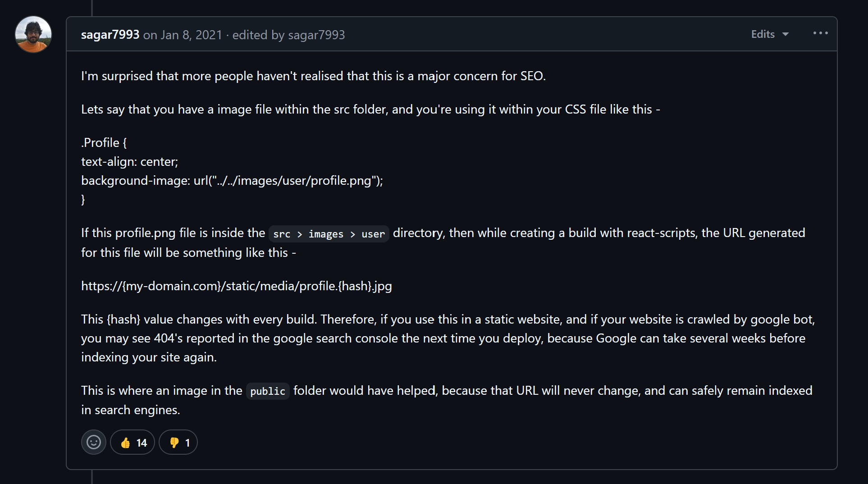This screenshot has height=484, width=868.
Task: Open the smiley add-reaction picker
Action: 94,442
